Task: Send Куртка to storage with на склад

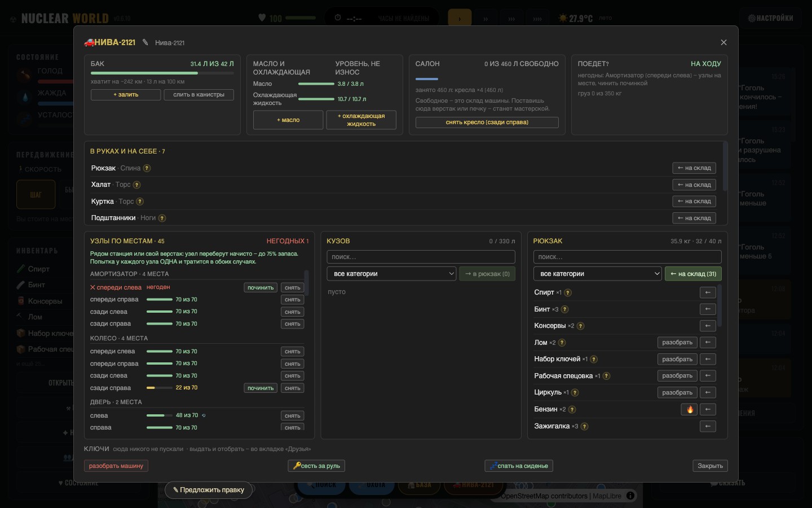Action: click(694, 202)
